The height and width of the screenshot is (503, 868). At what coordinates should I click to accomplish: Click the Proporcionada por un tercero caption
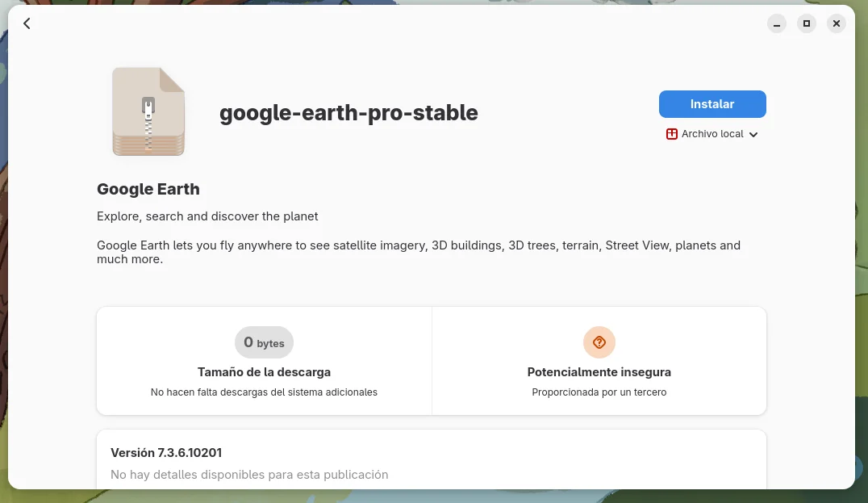click(x=599, y=392)
